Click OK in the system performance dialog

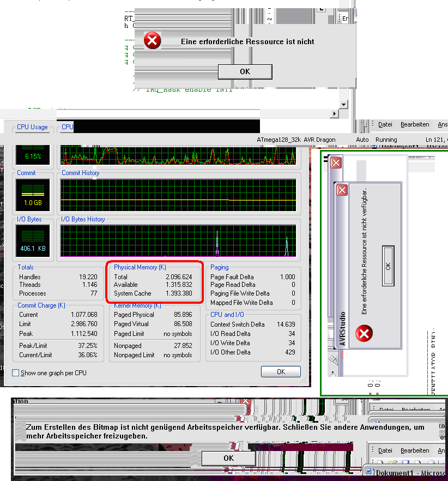point(280,371)
